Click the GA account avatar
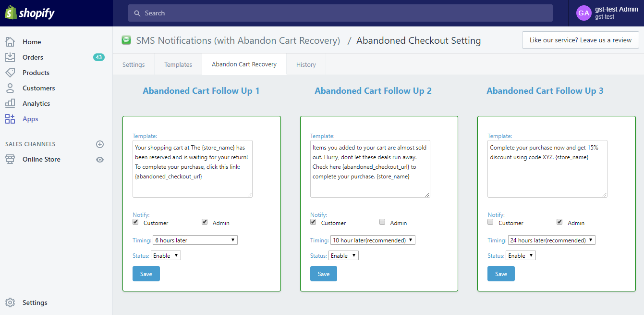Viewport: 644px width, 315px height. [x=584, y=13]
